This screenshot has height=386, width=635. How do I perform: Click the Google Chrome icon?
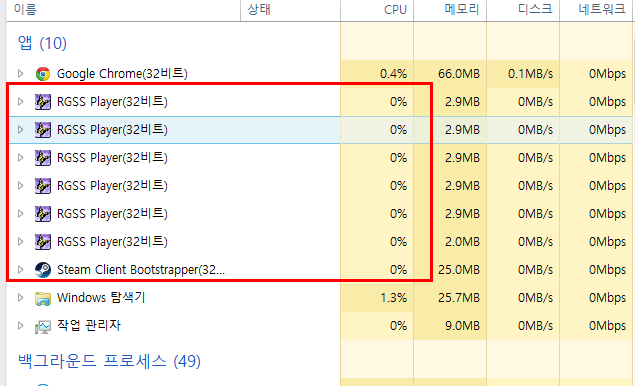(43, 74)
